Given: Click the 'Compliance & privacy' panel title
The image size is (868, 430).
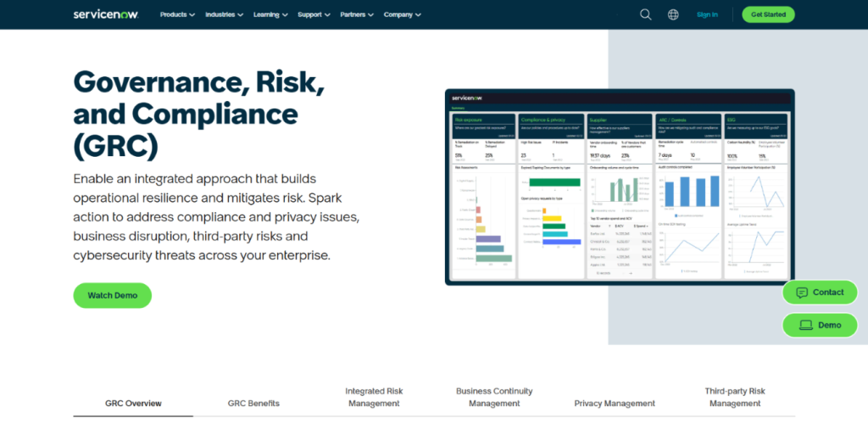Looking at the screenshot, I should coord(542,119).
